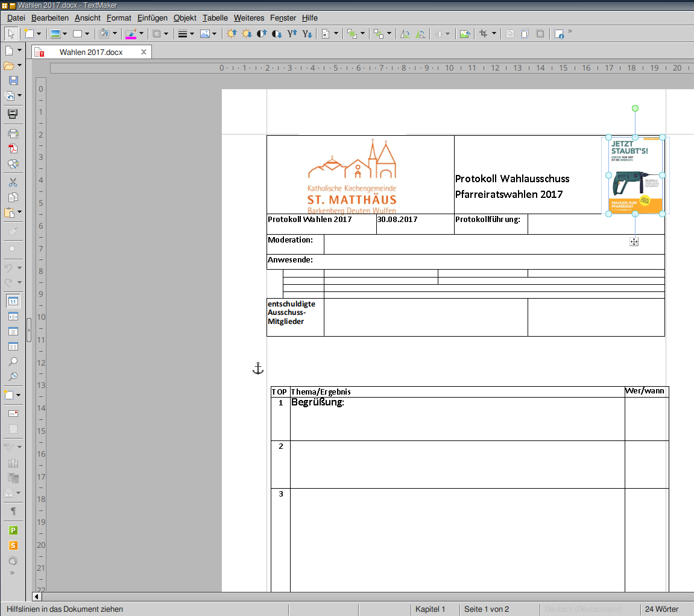
Task: Open line color dropdown arrow
Action: [x=142, y=34]
